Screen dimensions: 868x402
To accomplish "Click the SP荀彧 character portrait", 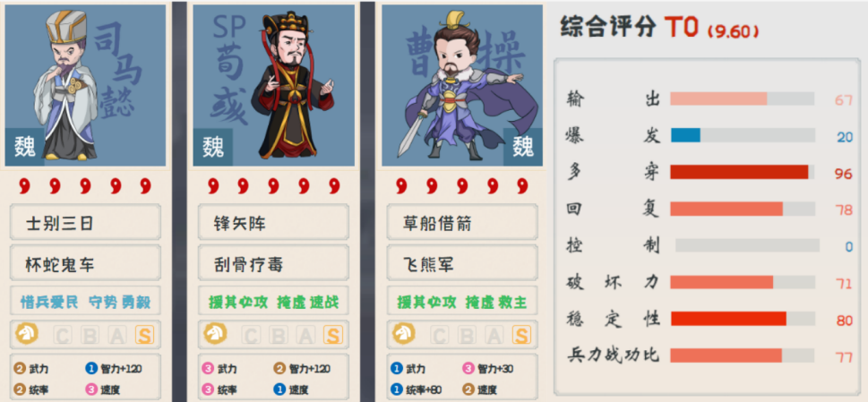I will (x=273, y=85).
